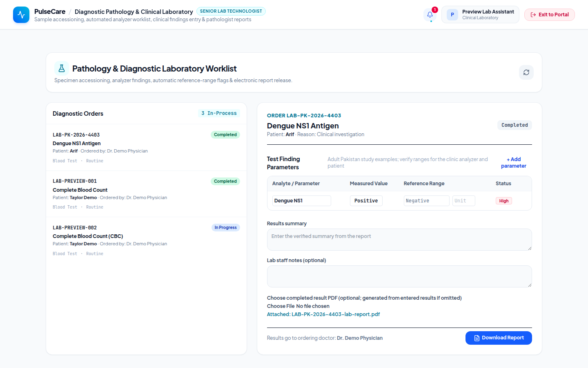
Task: Click the PulseCare heartbeat logo icon
Action: tap(21, 15)
